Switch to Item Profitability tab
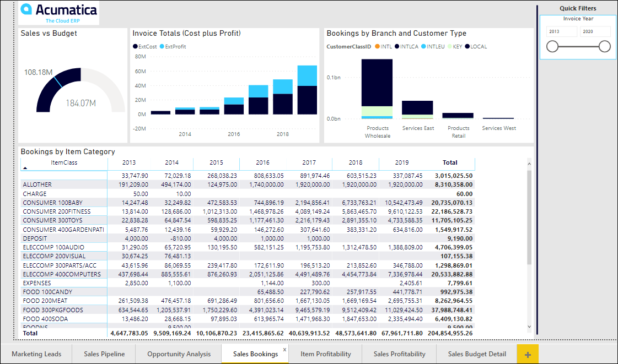This screenshot has height=364, width=618. point(325,354)
